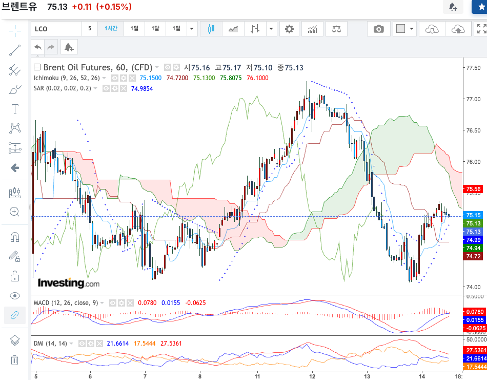Image resolution: width=487 pixels, height=380 pixels.
Task: Hide the Ichimoku indicator with its eye
Action: point(114,78)
